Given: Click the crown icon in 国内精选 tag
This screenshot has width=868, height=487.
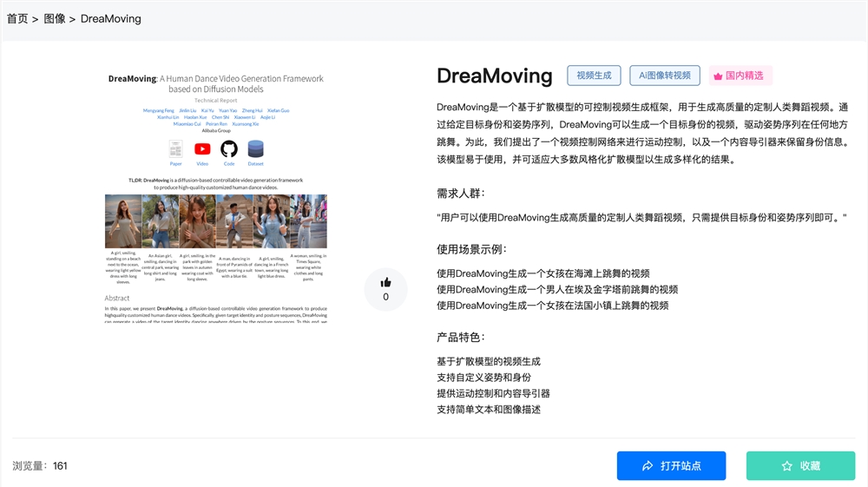Looking at the screenshot, I should (718, 76).
